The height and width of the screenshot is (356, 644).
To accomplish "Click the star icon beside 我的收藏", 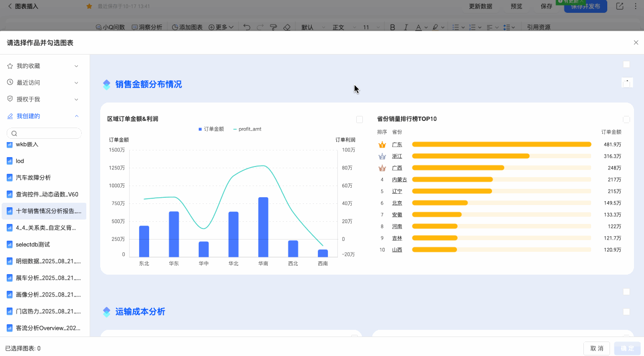I will [x=10, y=66].
